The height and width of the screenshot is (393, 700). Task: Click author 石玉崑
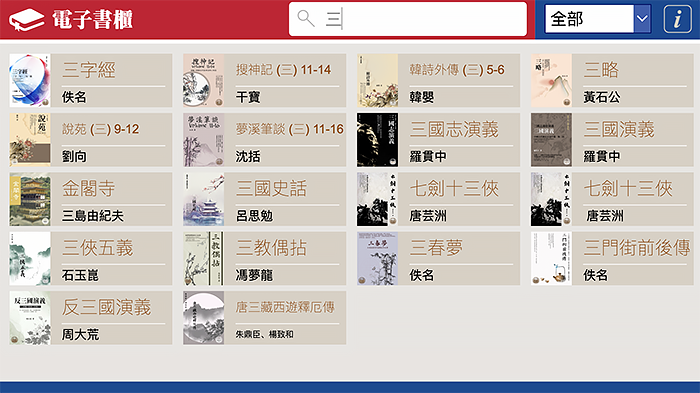point(80,275)
